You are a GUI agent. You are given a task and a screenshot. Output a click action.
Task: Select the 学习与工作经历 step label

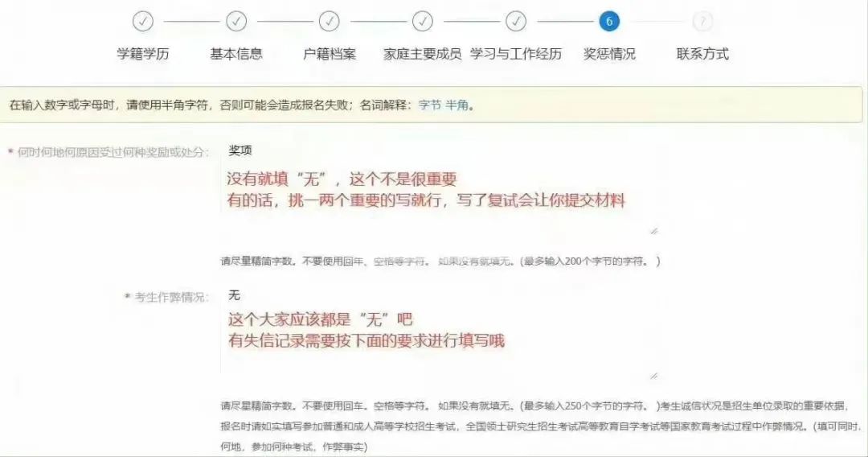(x=516, y=54)
